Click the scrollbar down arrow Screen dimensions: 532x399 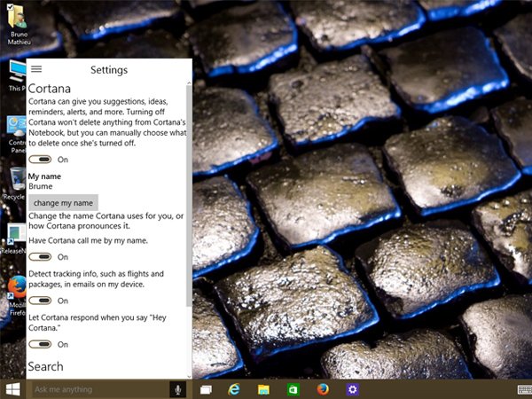coord(190,376)
